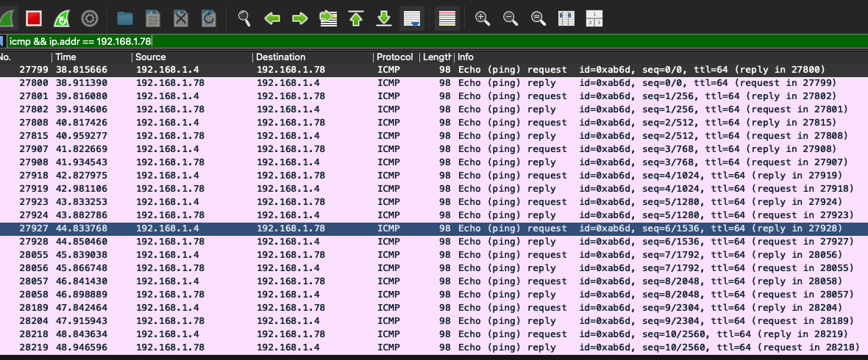Open capture options gear

[x=90, y=19]
